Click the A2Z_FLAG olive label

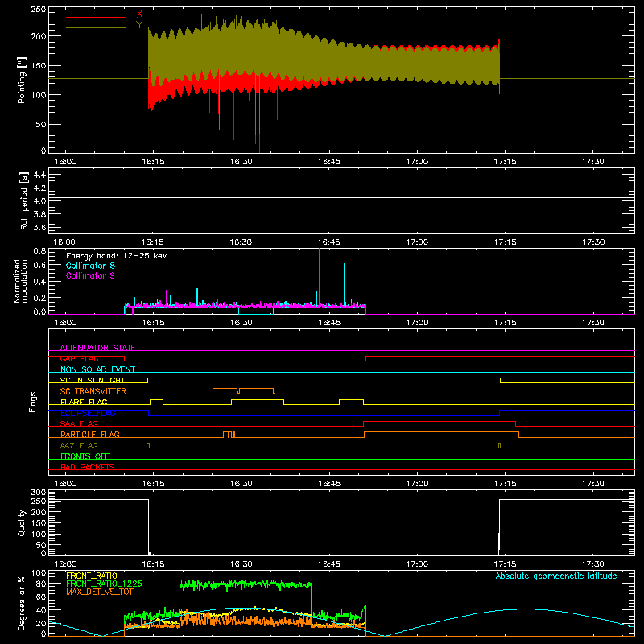pyautogui.click(x=79, y=445)
